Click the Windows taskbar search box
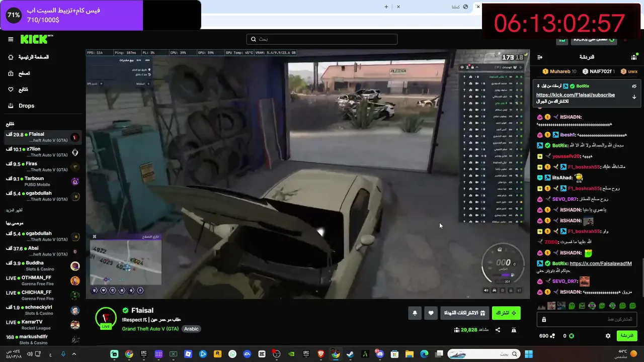Image resolution: width=644 pixels, height=362 pixels. tap(484, 354)
